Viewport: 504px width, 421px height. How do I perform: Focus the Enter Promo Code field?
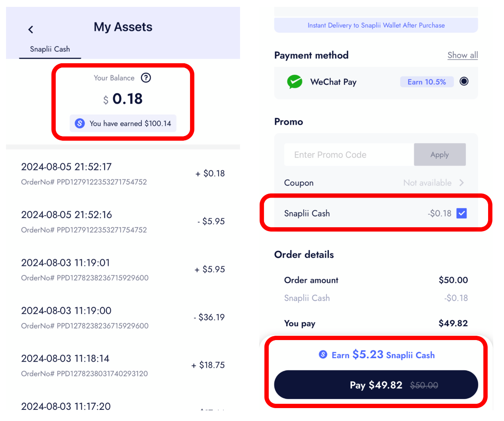point(349,155)
